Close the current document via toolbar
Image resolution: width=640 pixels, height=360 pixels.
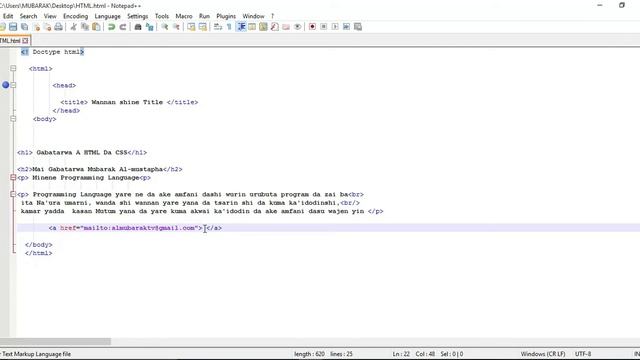coord(36,27)
